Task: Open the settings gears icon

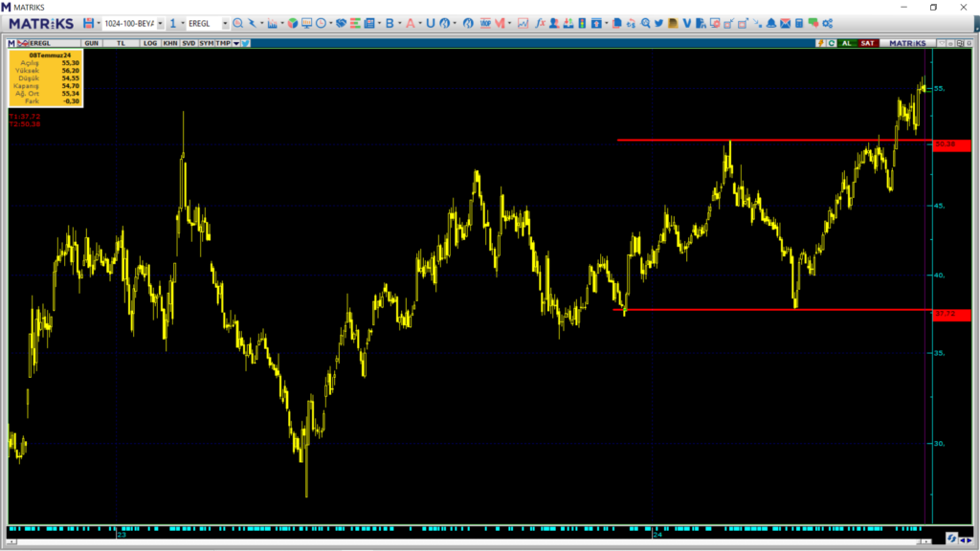Action: coord(827,23)
